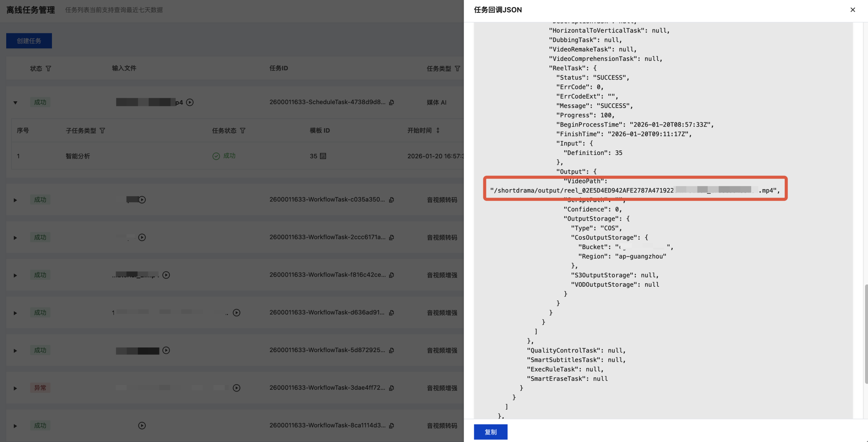This screenshot has width=868, height=442.
Task: Play input file of WorkflowTask-3dae4ff72
Action: (237, 388)
